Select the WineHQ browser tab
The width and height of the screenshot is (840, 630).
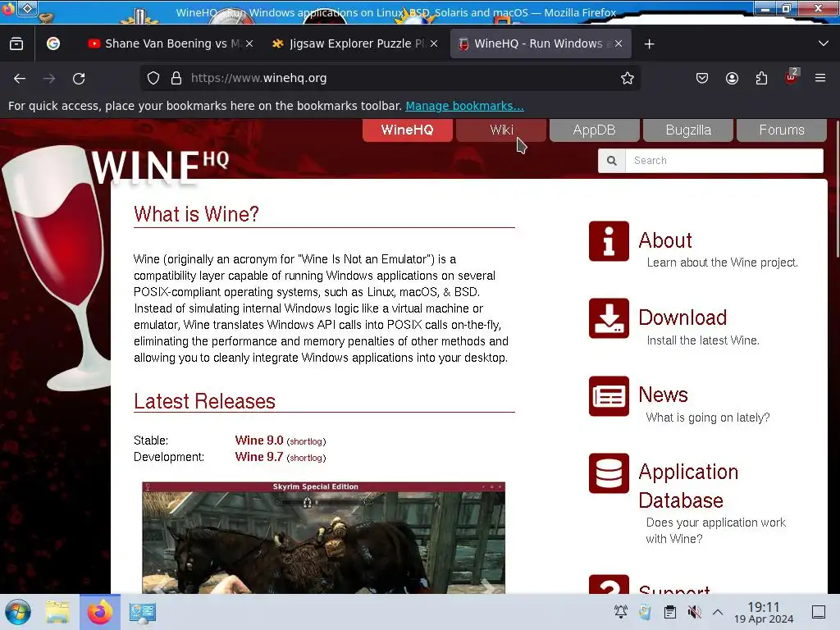pyautogui.click(x=541, y=44)
